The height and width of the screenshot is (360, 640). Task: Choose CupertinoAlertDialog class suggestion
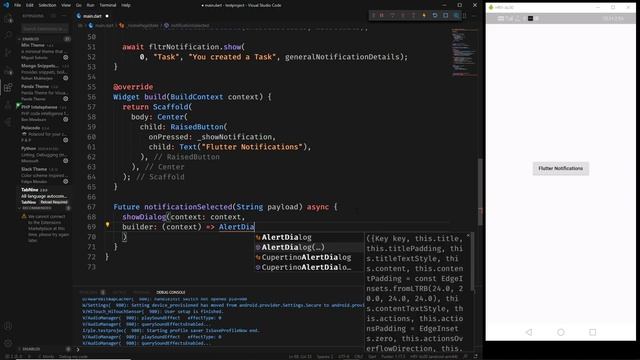tap(309, 257)
